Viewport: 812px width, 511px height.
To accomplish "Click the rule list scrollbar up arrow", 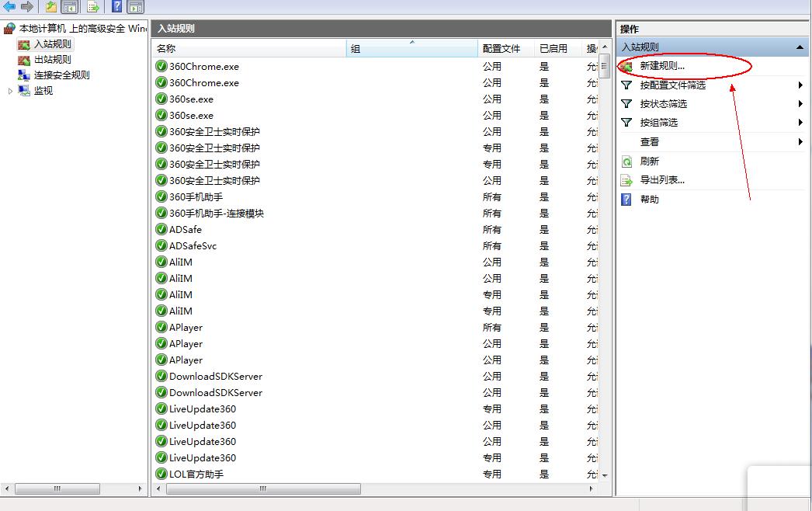I will point(604,47).
